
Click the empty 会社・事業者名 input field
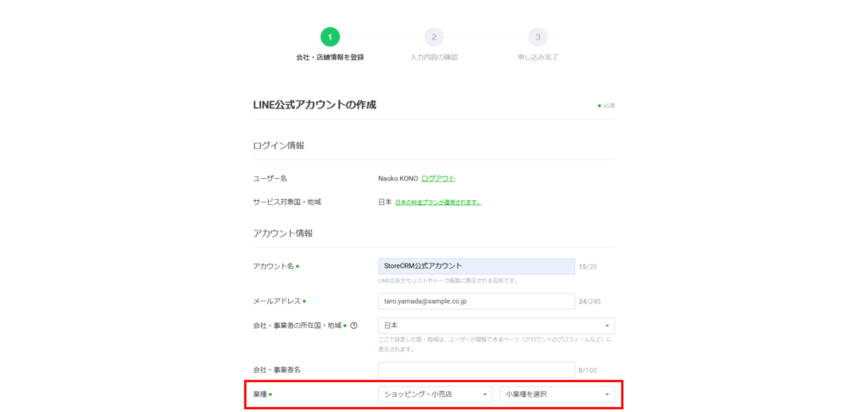476,370
